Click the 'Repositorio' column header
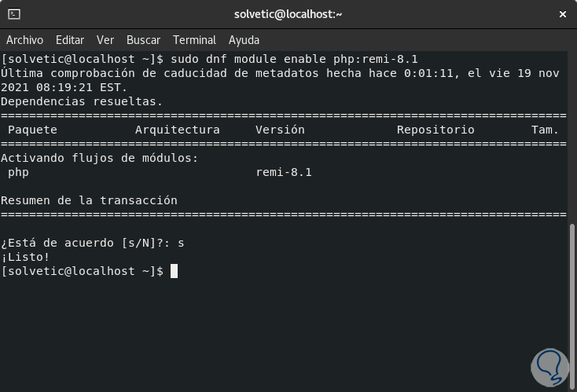The width and height of the screenshot is (577, 392). (x=436, y=130)
